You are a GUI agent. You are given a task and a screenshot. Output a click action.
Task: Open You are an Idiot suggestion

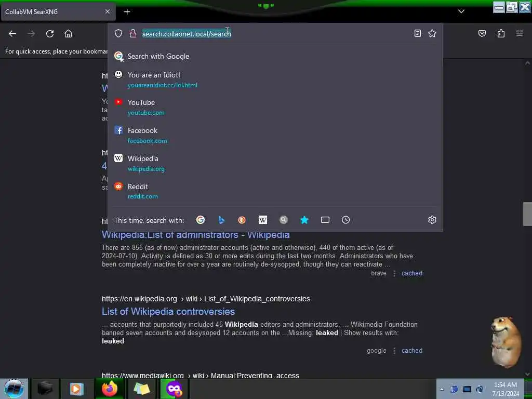[275, 79]
